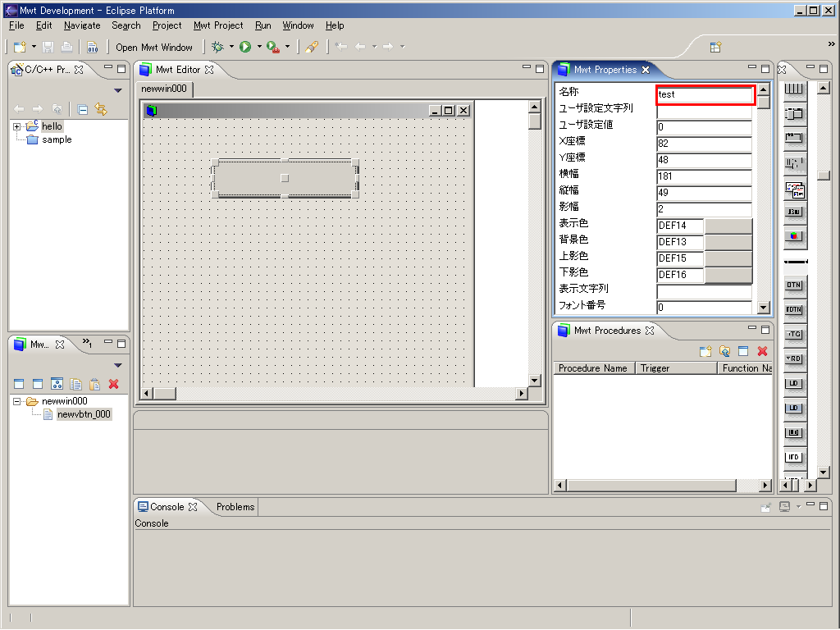
Task: Open the Mwt view menu triangle
Action: tap(118, 365)
